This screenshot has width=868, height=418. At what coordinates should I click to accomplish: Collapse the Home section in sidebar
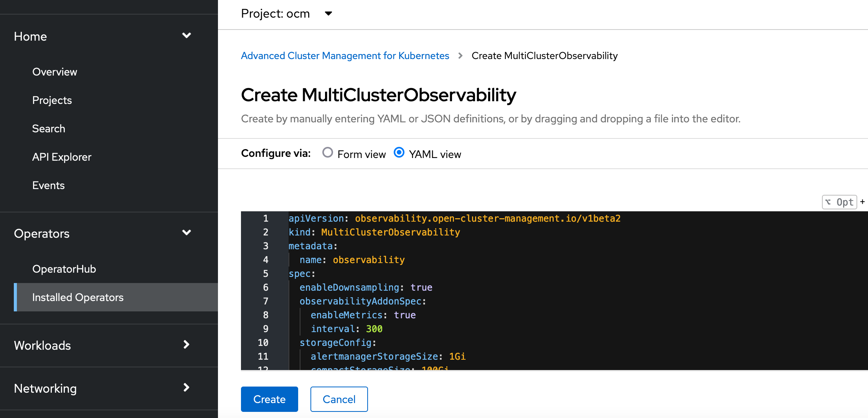tap(186, 35)
